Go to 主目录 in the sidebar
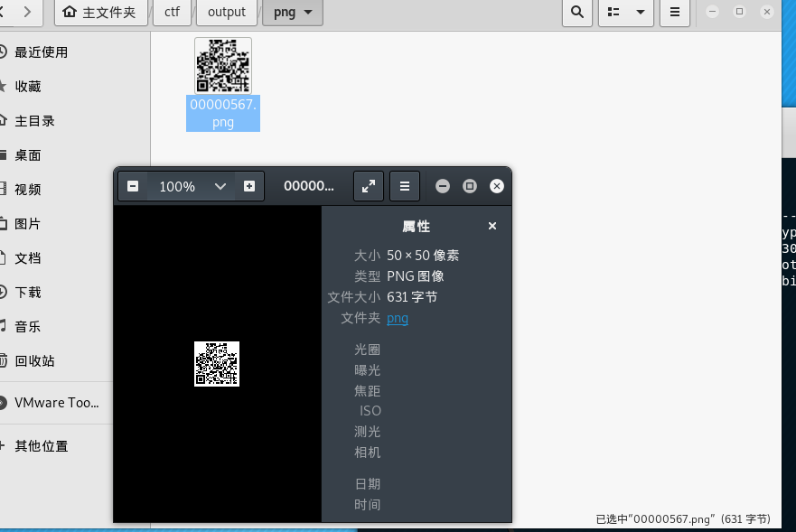 point(34,121)
